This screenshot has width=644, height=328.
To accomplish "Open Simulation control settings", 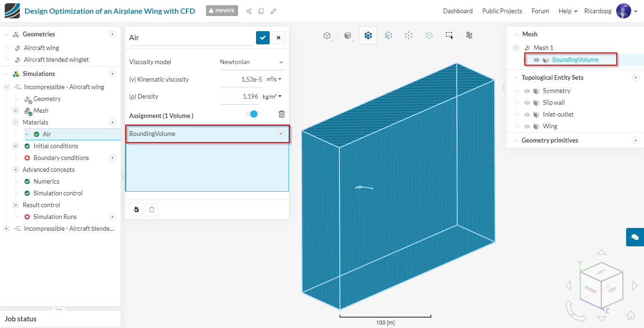I will coord(58,193).
